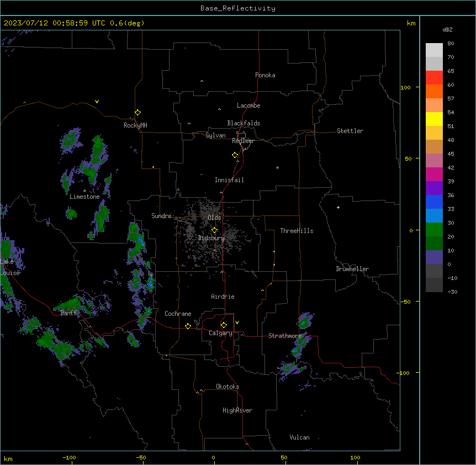The width and height of the screenshot is (476, 465).
Task: Click the Limestone label
Action: (x=84, y=197)
